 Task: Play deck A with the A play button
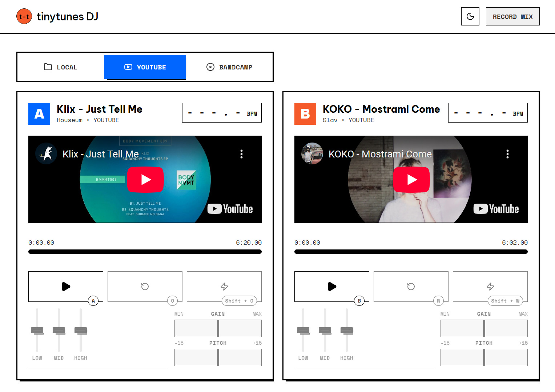coord(66,287)
